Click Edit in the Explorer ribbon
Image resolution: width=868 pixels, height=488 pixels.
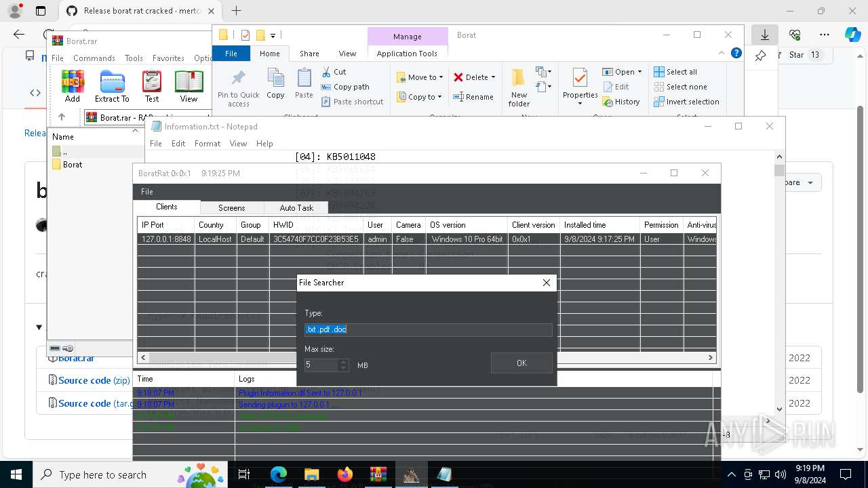tap(616, 87)
